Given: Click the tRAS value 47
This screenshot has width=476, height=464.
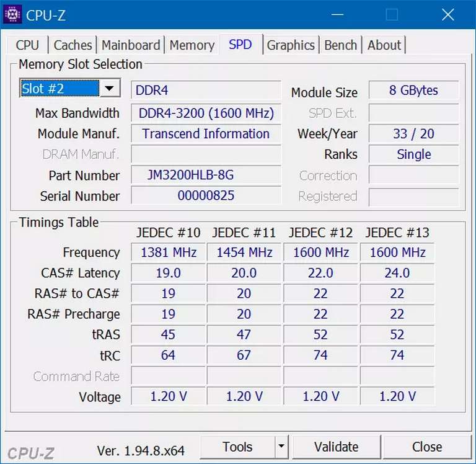Looking at the screenshot, I should [x=244, y=334].
